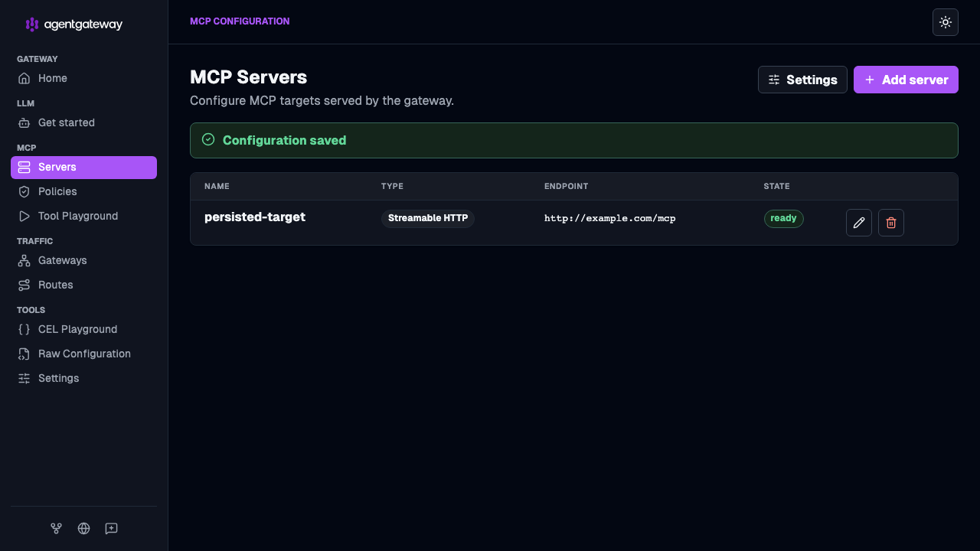Click the ENDPOINT column header
This screenshot has width=980, height=551.
tap(566, 187)
